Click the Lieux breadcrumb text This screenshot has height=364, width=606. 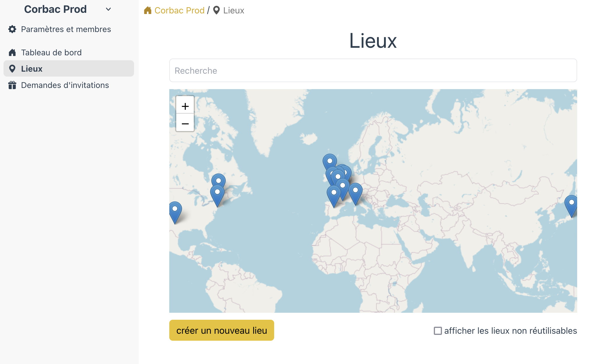click(x=234, y=10)
